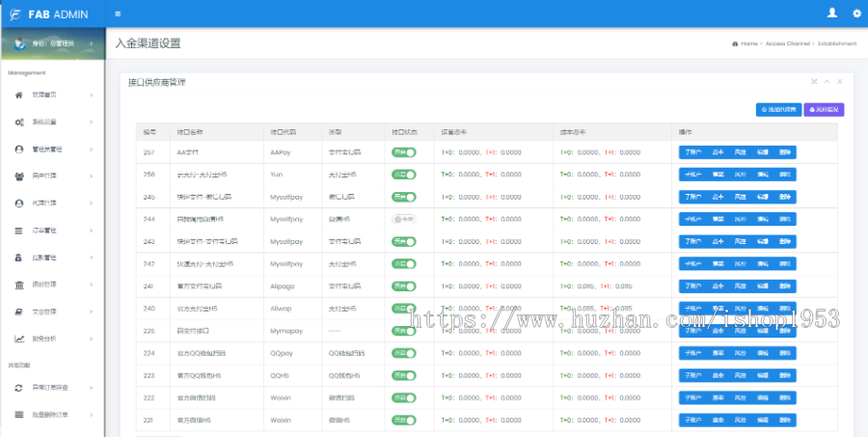
Task: Enable the switched-off toggle in row 244
Action: 403,219
